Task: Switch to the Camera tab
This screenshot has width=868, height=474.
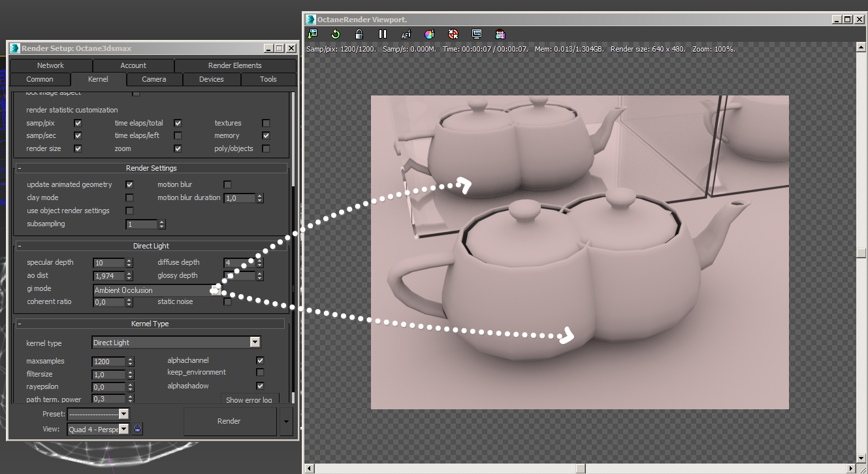Action: point(154,79)
